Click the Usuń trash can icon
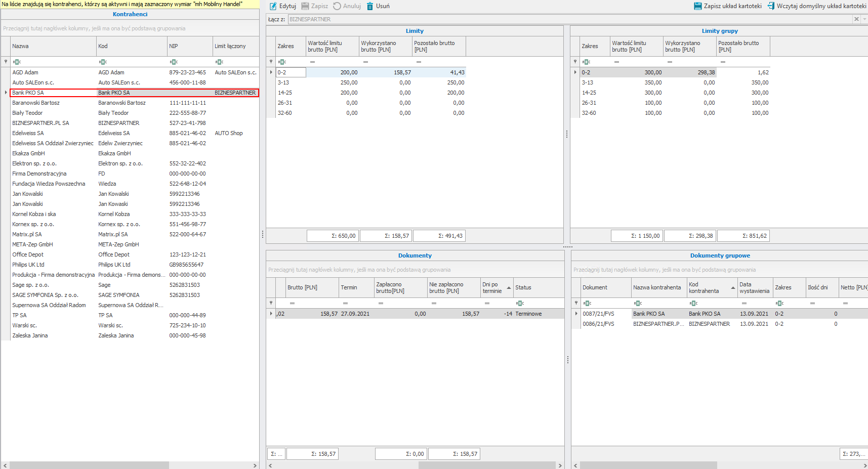This screenshot has width=868, height=469. [370, 6]
